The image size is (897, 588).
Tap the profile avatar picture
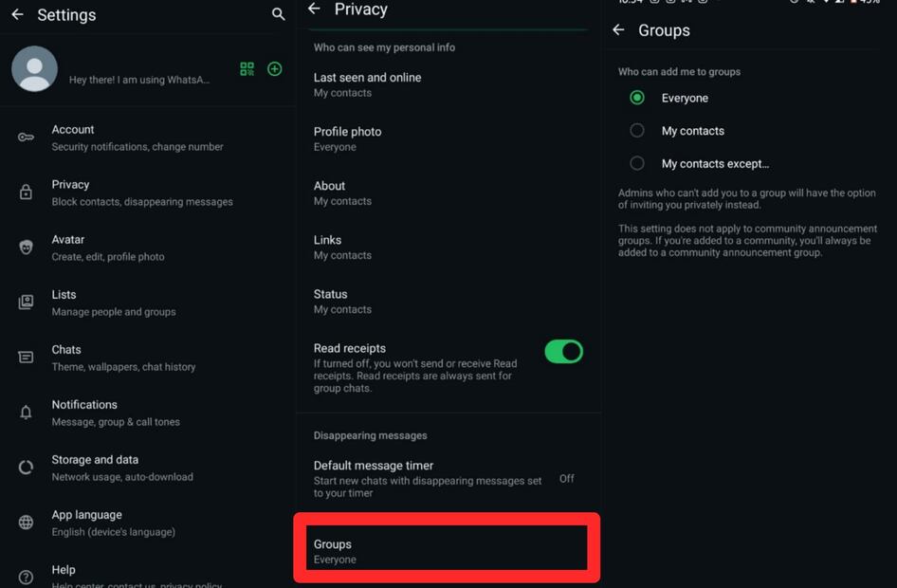click(34, 69)
